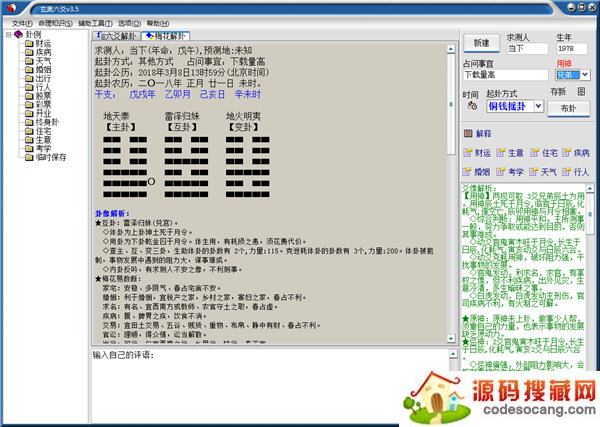The width and height of the screenshot is (600, 427).
Task: Open the 生意 folder in the tree
Action: pos(38,140)
